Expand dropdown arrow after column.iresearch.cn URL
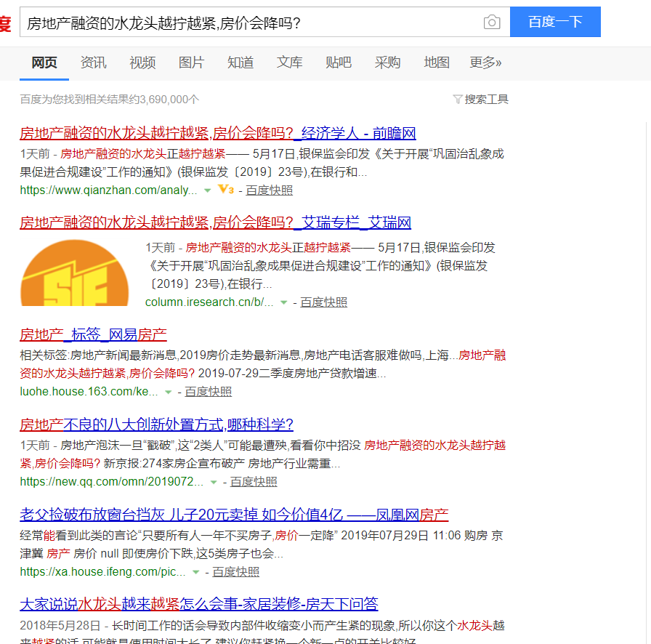 click(283, 302)
